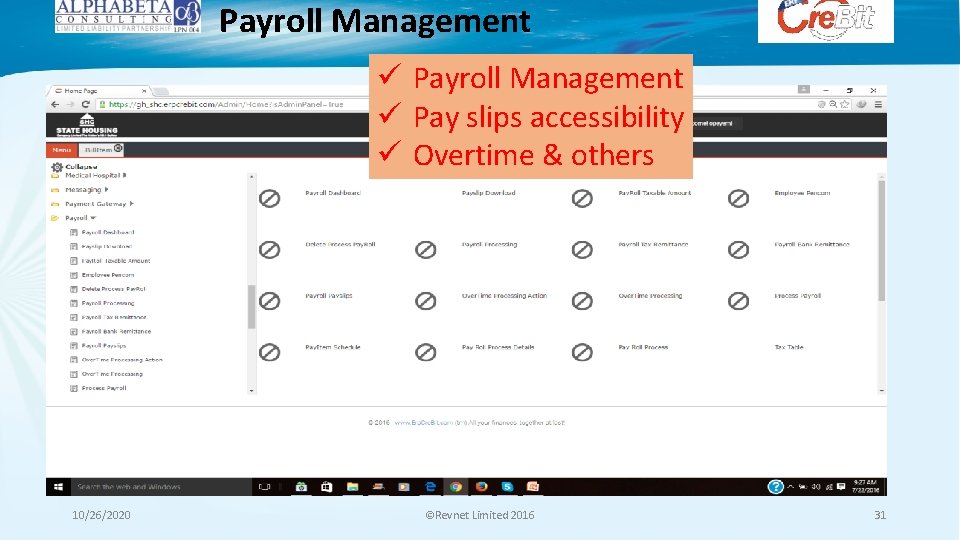The width and height of the screenshot is (960, 540).
Task: Click the State Housing logo
Action: click(87, 126)
